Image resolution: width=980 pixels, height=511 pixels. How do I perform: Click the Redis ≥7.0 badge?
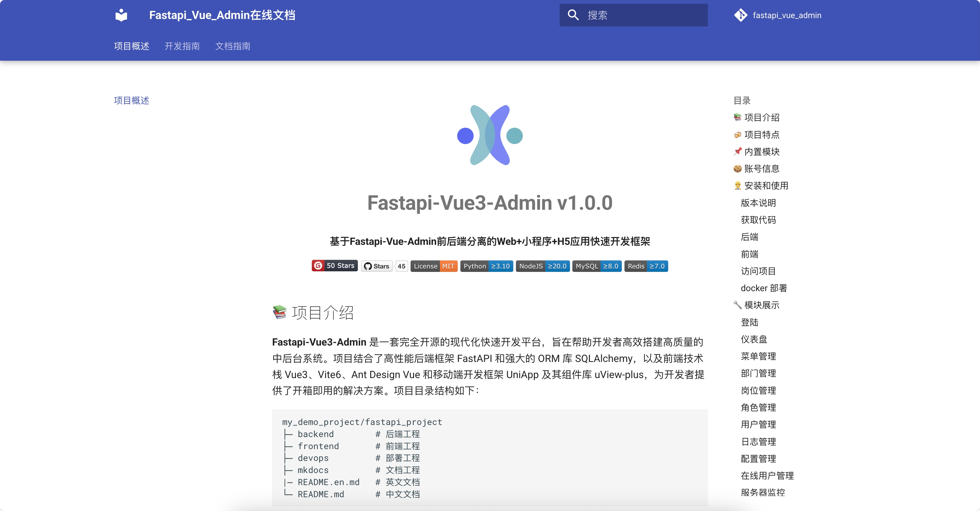coord(646,266)
